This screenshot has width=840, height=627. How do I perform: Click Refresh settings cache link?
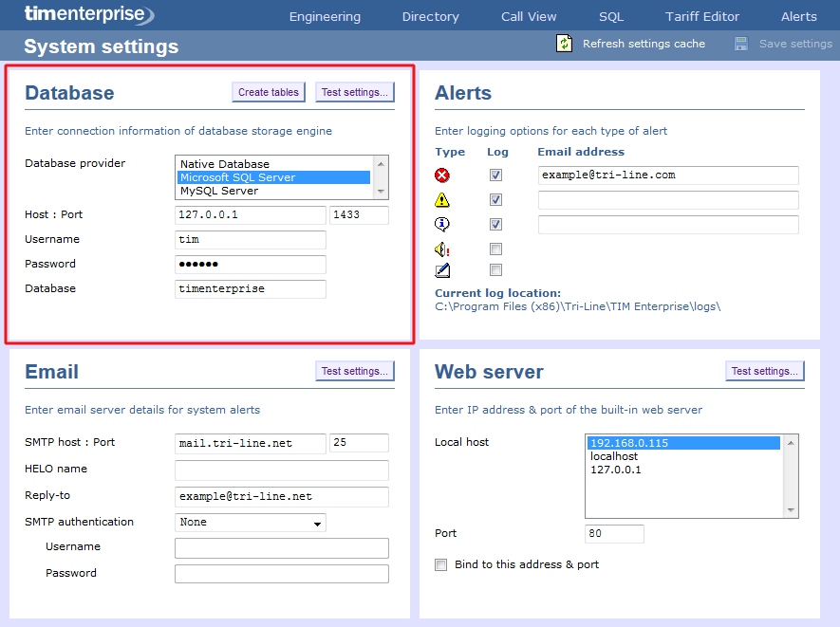pyautogui.click(x=644, y=44)
